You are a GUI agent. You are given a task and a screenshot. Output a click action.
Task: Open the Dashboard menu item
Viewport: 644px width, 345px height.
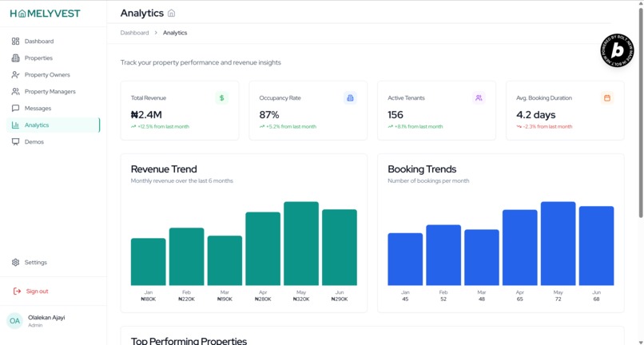coord(54,41)
